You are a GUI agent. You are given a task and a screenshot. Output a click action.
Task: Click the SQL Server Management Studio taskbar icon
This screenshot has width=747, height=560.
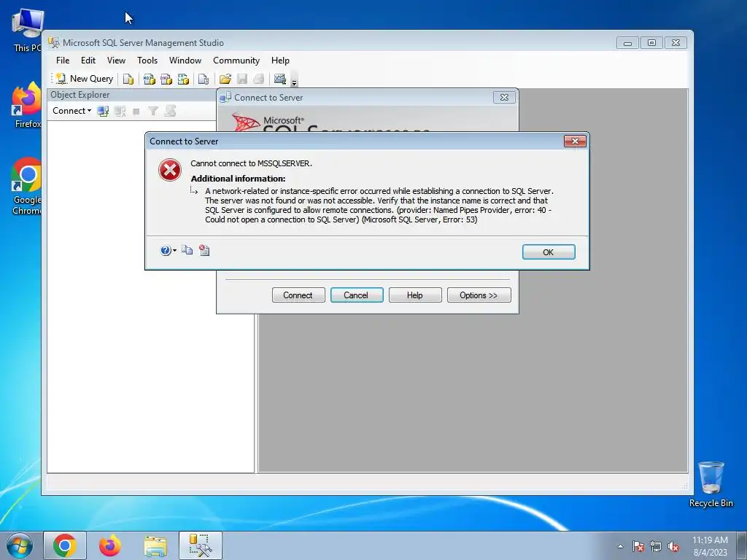[201, 545]
